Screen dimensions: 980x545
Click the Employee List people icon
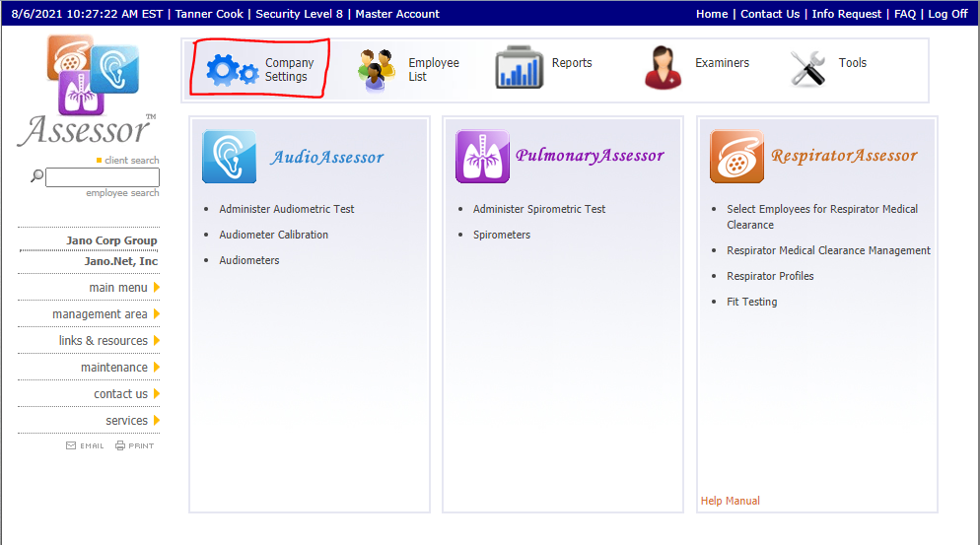(377, 69)
